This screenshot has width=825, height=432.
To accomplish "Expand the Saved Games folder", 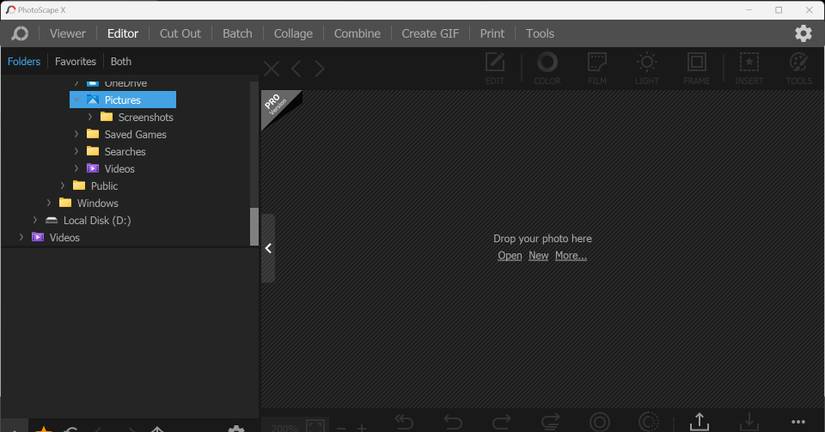I will [76, 134].
